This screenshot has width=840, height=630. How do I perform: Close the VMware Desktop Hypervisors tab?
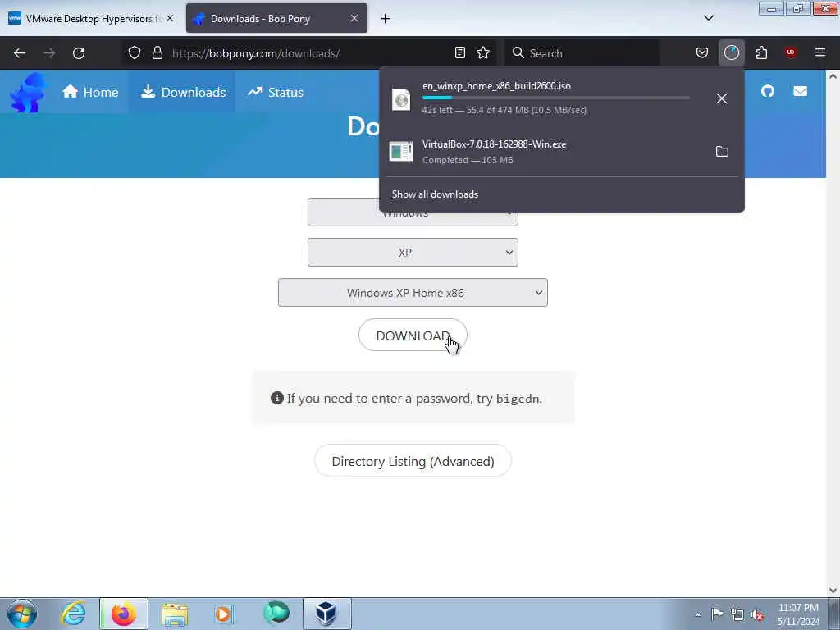point(170,18)
